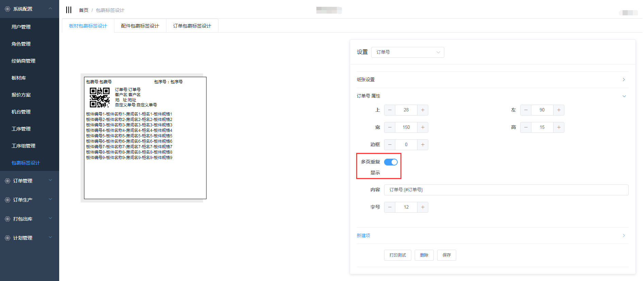This screenshot has height=281, width=644.
Task: Decrease 高 height with minus icon
Action: tap(526, 127)
